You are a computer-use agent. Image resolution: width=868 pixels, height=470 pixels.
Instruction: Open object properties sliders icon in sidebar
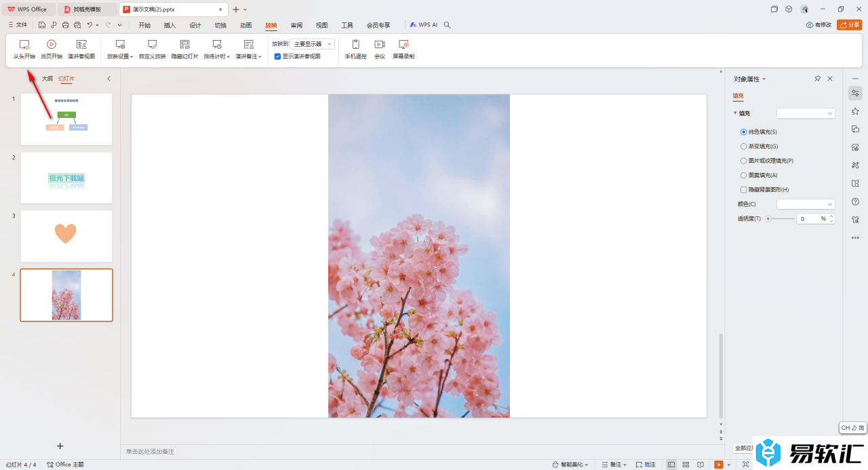tap(855, 93)
